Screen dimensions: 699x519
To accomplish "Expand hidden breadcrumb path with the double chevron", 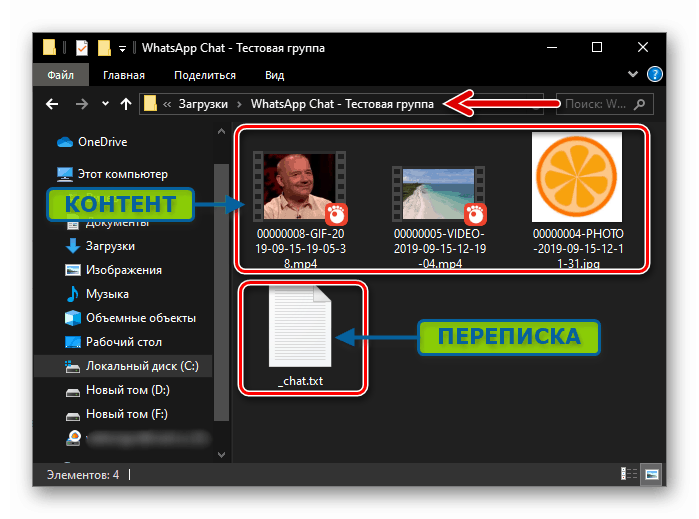I will pos(167,104).
